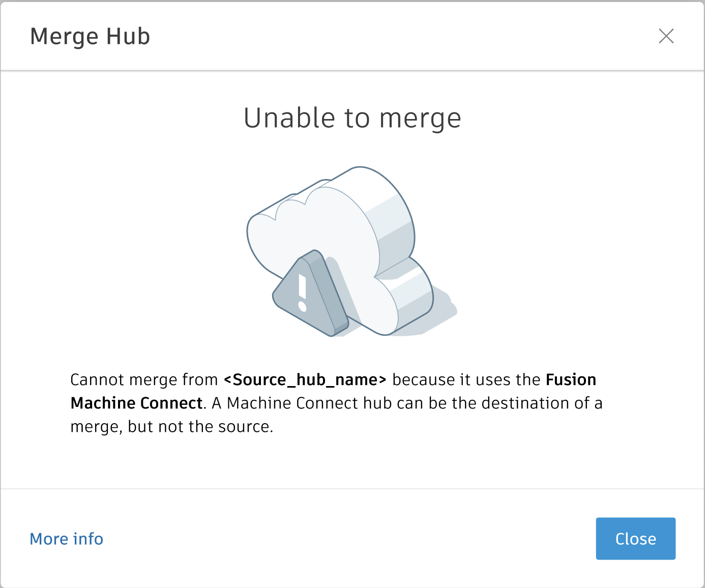Open the More info link
The height and width of the screenshot is (588, 705).
[x=67, y=539]
